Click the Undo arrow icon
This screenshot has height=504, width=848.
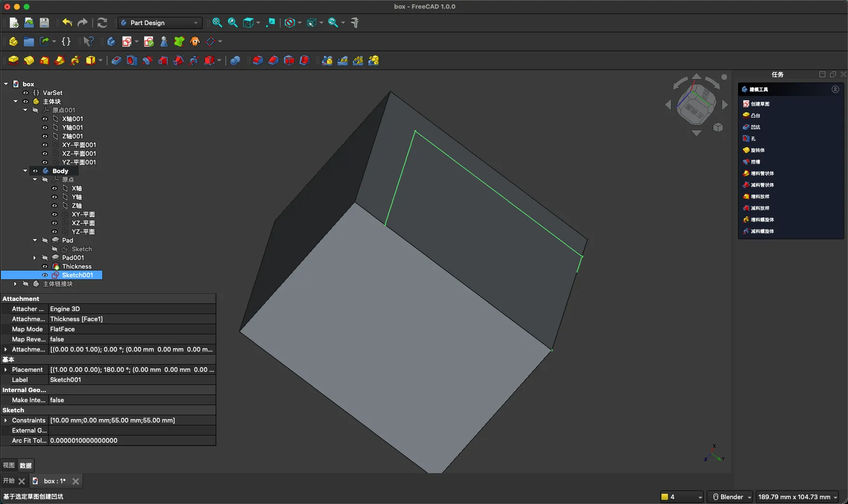pos(67,23)
